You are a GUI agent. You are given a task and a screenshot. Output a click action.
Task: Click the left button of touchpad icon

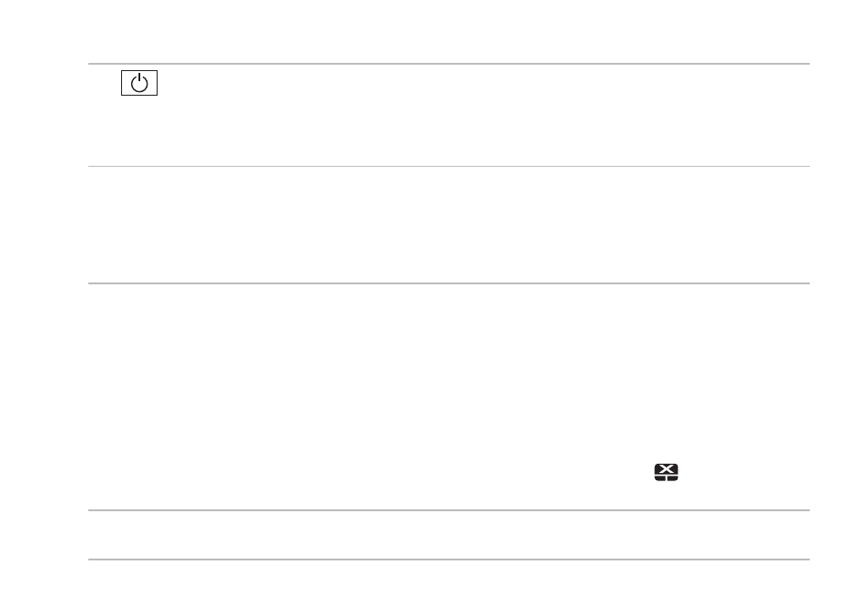tap(659, 478)
